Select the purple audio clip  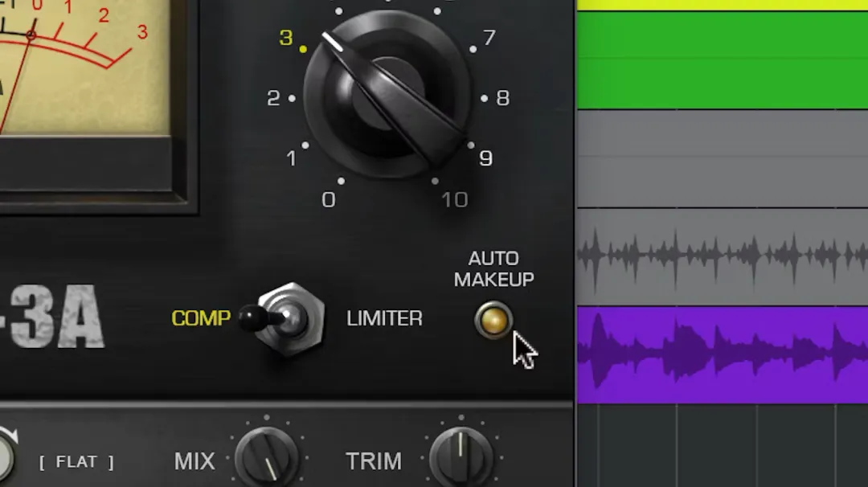coord(723,354)
